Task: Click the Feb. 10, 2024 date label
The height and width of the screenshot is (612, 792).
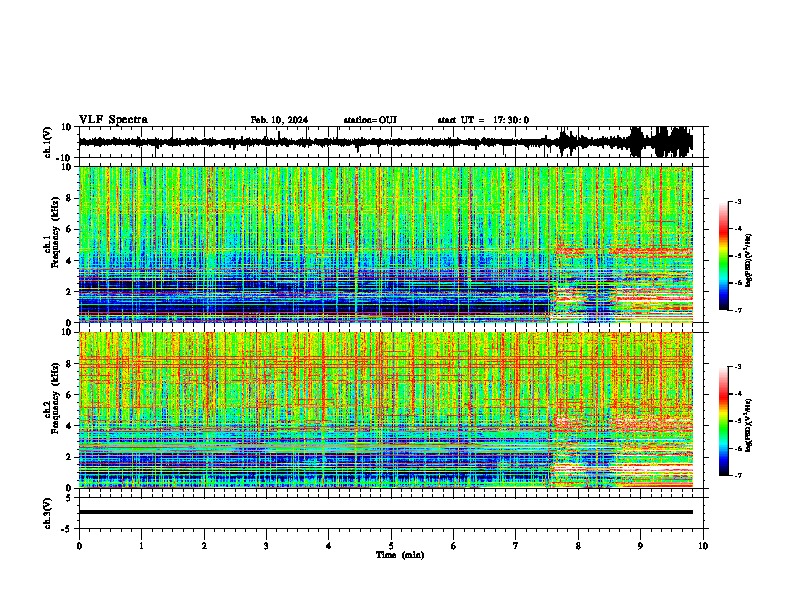Action: 279,120
